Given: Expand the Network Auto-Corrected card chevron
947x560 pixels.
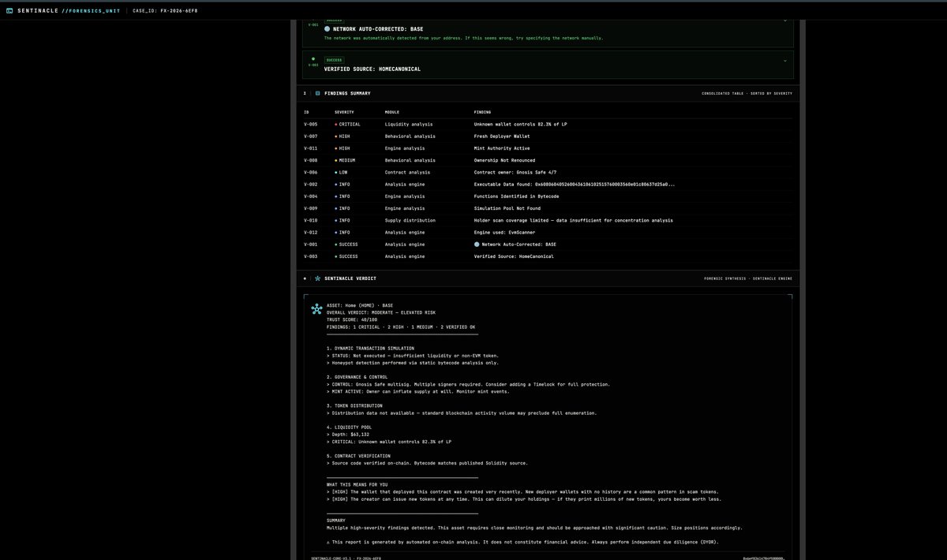Looking at the screenshot, I should click(784, 20).
